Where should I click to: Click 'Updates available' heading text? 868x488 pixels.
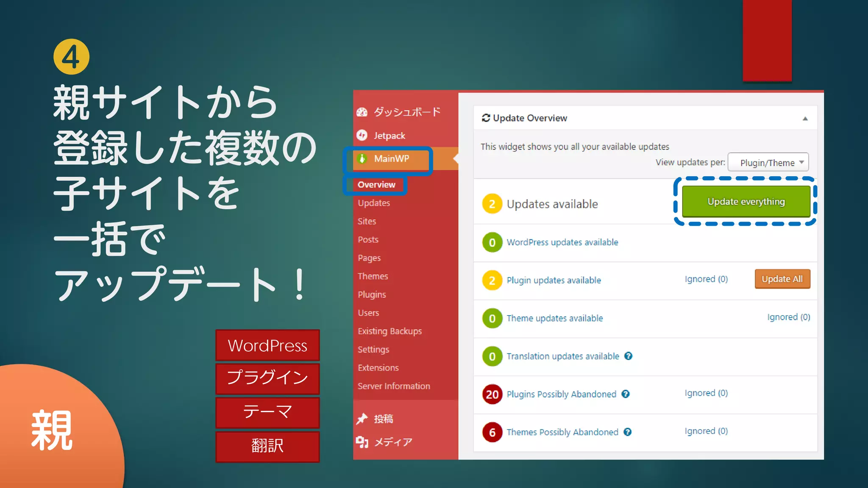(552, 204)
